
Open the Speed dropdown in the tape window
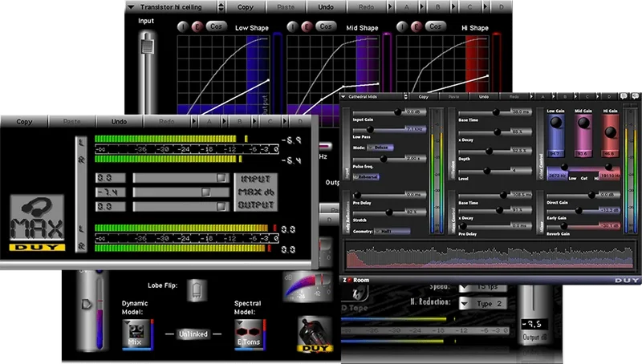[483, 288]
